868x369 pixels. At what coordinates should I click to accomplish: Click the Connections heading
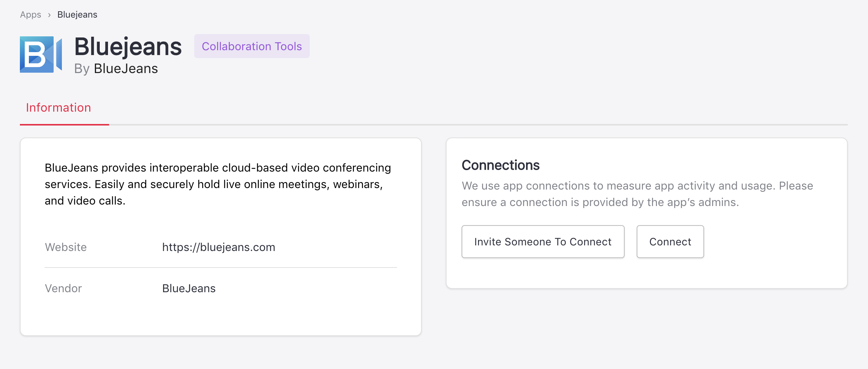500,165
